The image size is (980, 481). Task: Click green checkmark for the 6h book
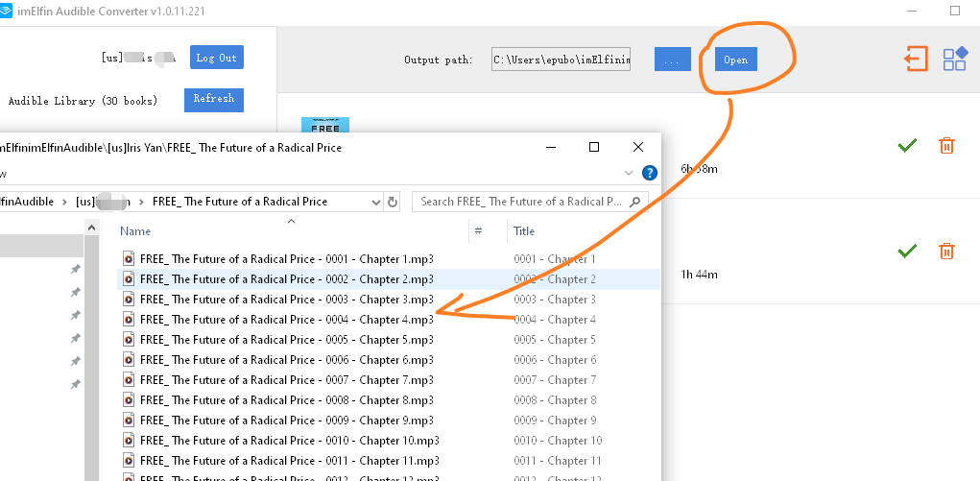pyautogui.click(x=907, y=146)
